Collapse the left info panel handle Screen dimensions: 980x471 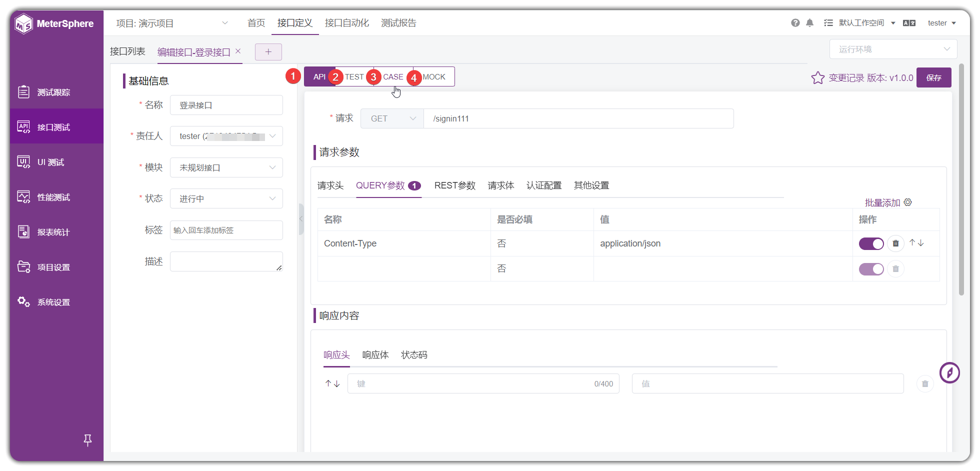pos(301,219)
